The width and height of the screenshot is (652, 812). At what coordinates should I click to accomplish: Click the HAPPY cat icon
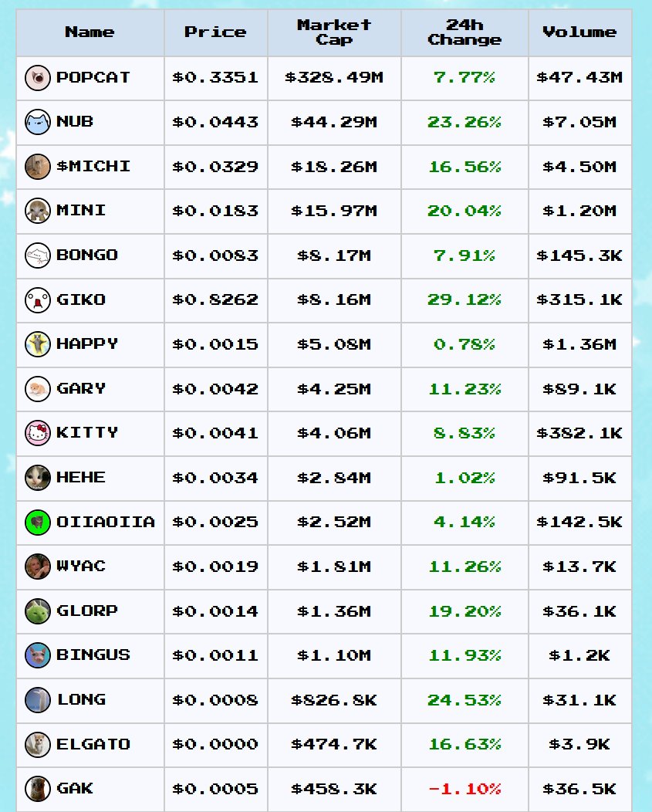[38, 344]
